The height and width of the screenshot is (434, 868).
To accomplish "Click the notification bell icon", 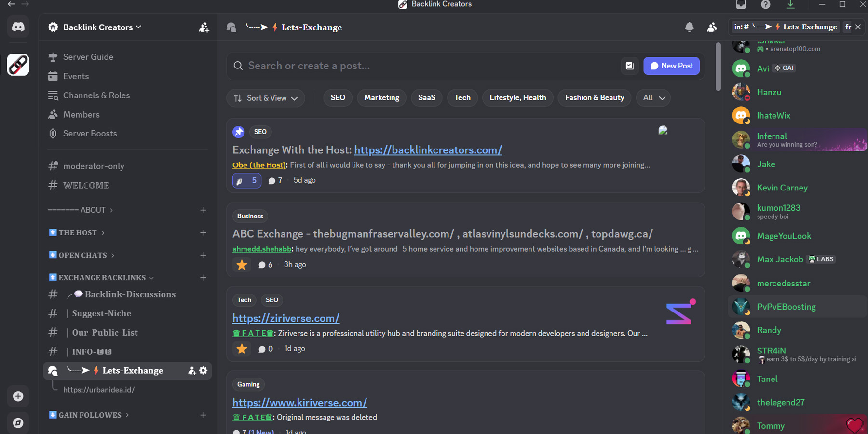I will click(x=689, y=27).
